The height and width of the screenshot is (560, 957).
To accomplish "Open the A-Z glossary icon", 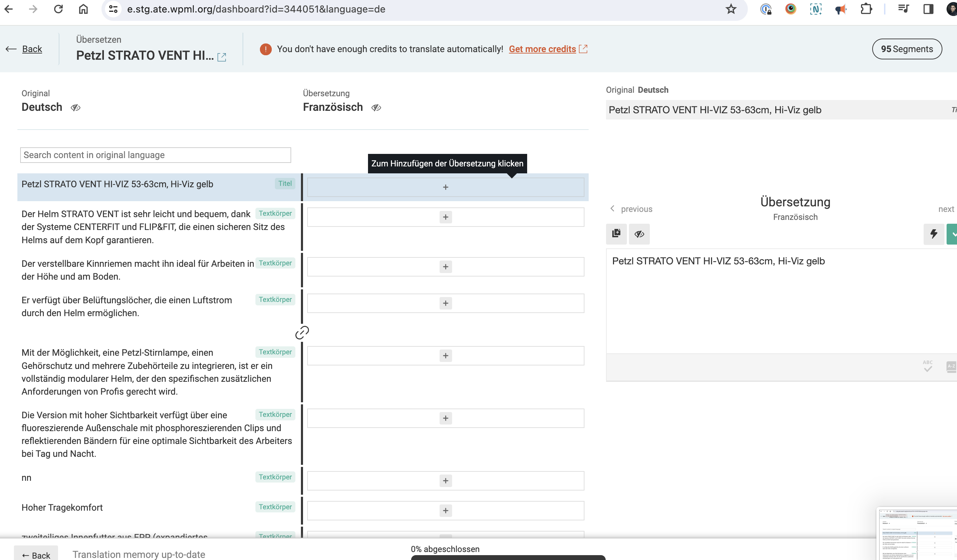I will 951,367.
